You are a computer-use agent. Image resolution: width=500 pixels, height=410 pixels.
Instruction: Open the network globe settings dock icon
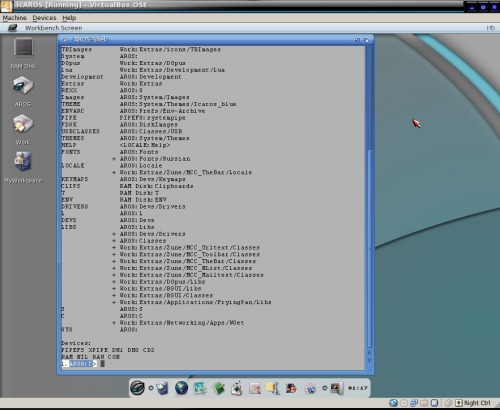click(x=310, y=389)
